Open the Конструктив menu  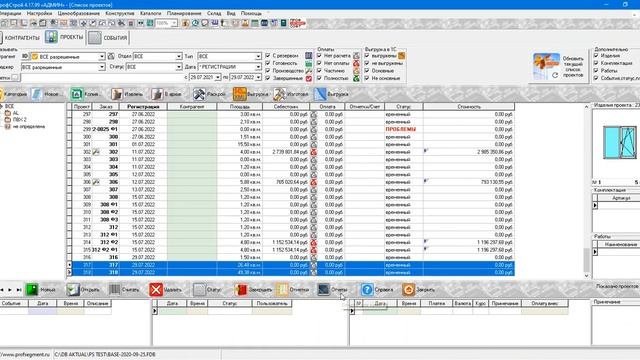click(120, 13)
